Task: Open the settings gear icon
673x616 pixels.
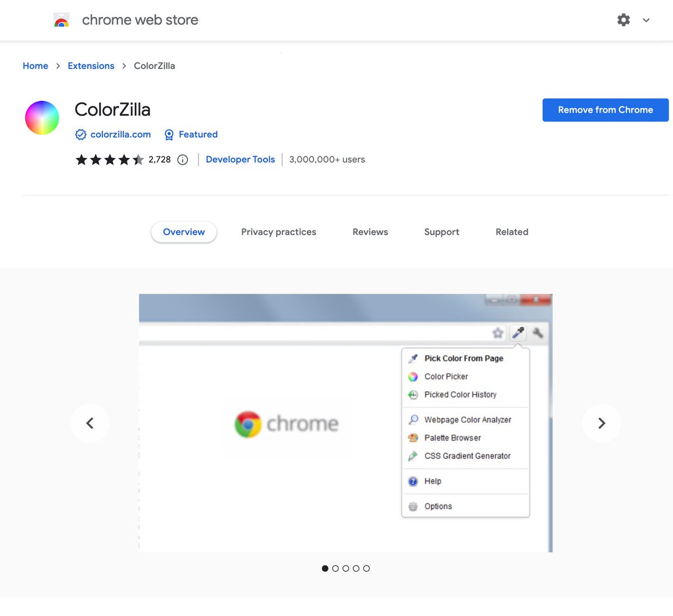Action: (x=623, y=20)
